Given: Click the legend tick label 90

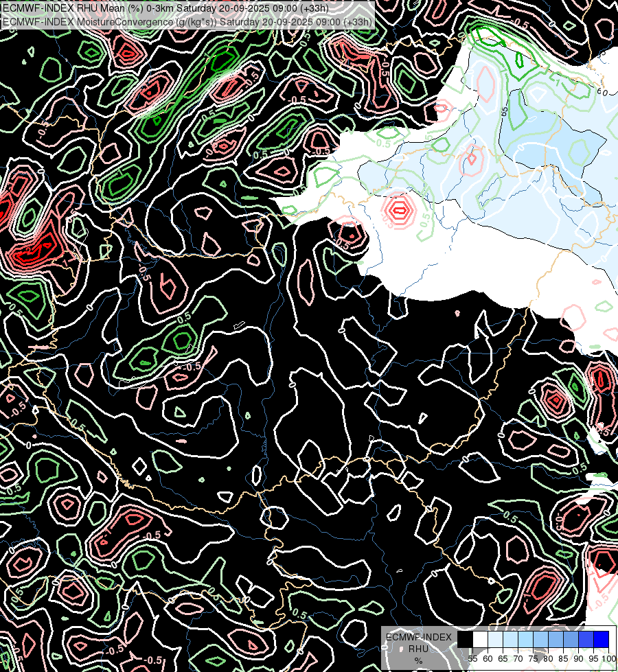Looking at the screenshot, I should 578,659.
